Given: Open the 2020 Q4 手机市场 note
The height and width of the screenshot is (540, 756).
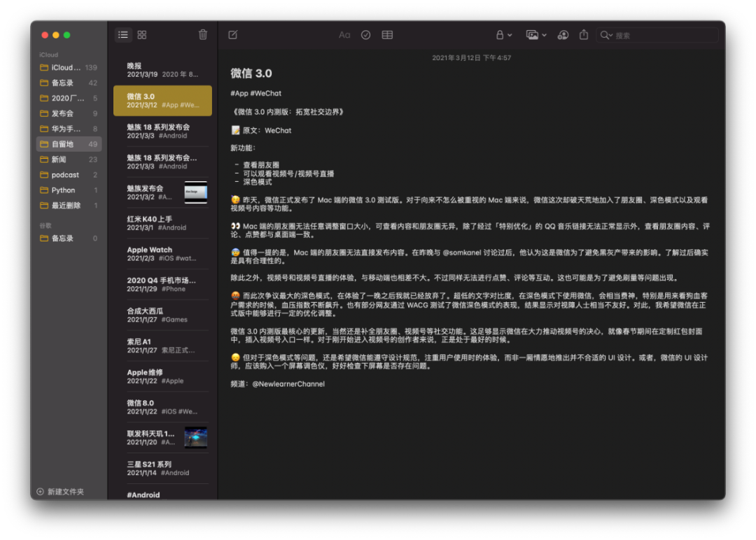Looking at the screenshot, I should pos(162,284).
